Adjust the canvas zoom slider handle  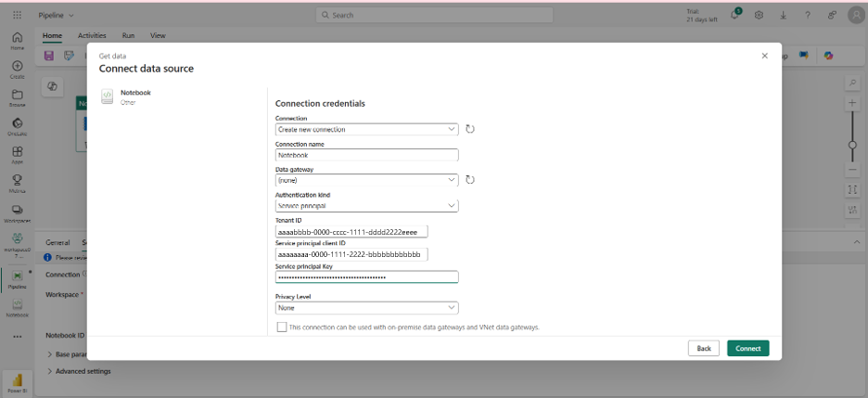[x=852, y=145]
